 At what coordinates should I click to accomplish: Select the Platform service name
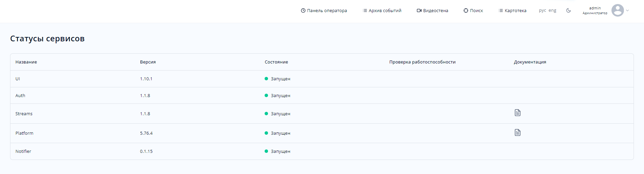[24, 133]
